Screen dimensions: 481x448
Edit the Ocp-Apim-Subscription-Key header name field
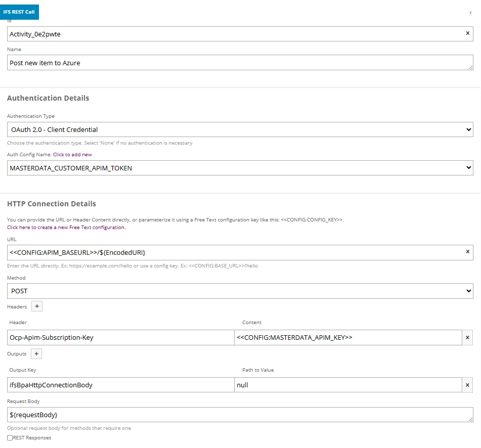120,338
